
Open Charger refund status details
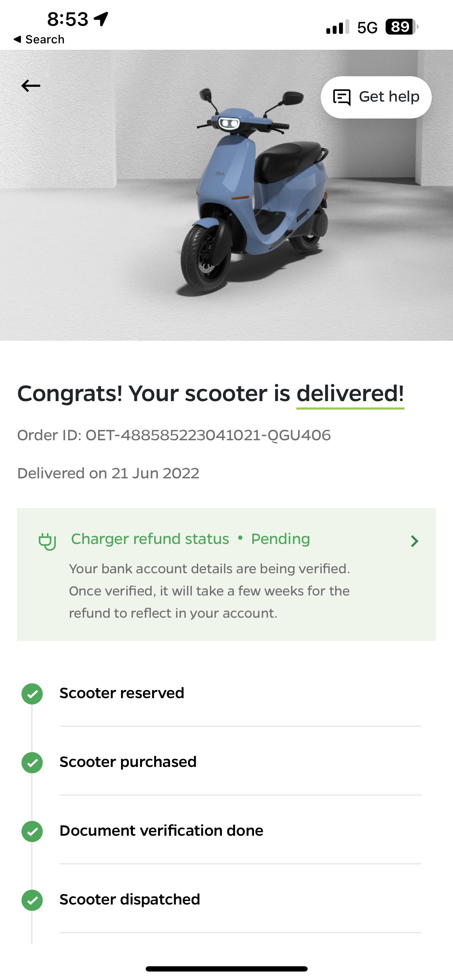tap(226, 574)
